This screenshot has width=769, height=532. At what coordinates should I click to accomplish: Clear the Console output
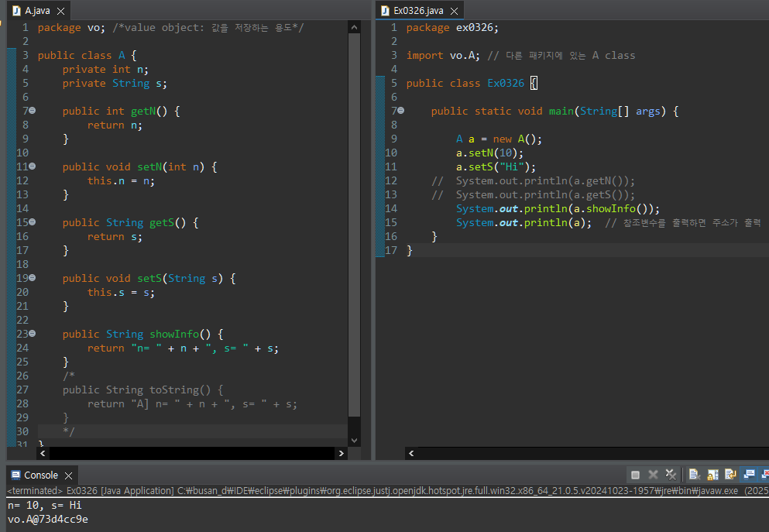(693, 474)
